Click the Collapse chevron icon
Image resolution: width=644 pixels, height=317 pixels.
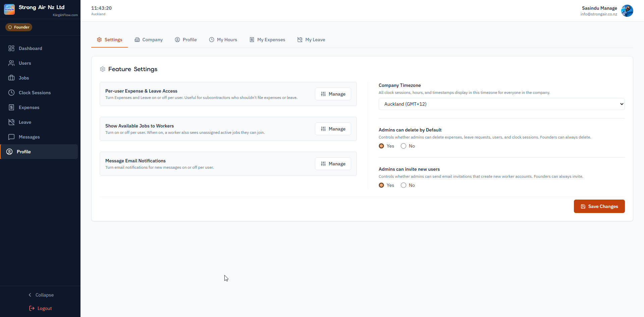[30, 295]
